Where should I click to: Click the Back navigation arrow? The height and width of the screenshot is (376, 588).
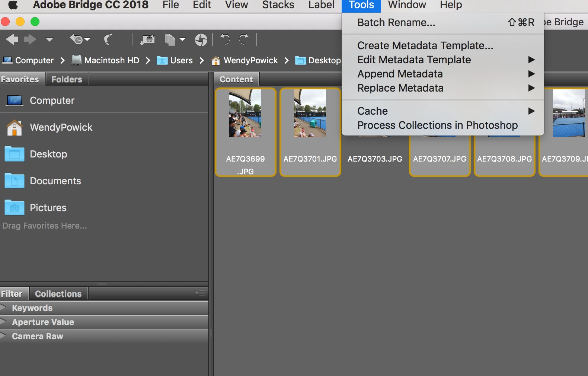(x=12, y=39)
